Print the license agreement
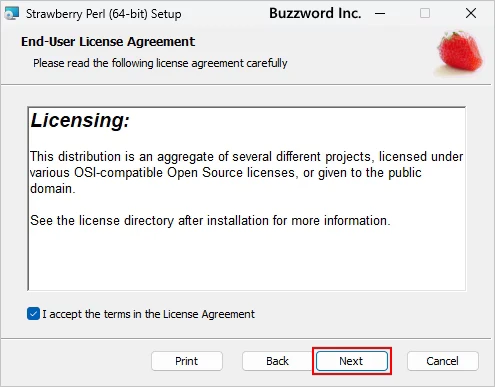Image resolution: width=495 pixels, height=387 pixels. click(187, 361)
